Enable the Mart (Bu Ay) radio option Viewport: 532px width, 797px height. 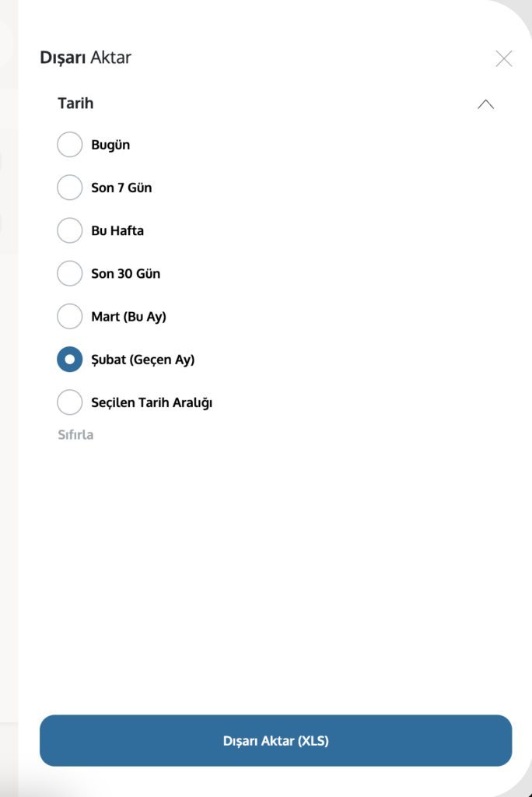coord(70,317)
